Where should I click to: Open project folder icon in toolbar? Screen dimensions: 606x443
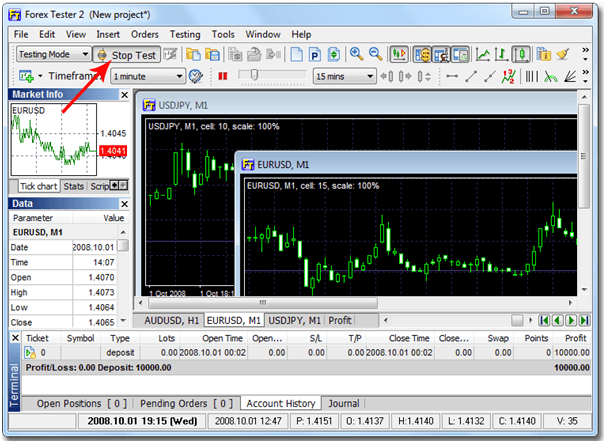[x=193, y=54]
